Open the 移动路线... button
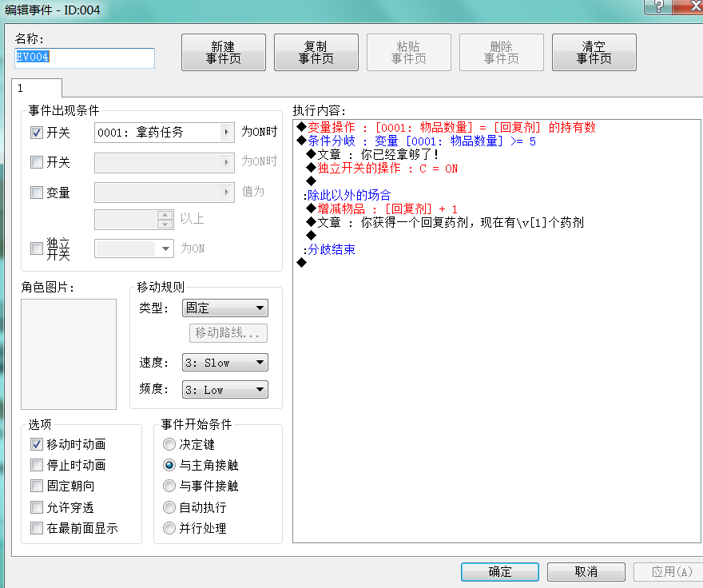Screen dimensions: 703x588 tap(228, 333)
